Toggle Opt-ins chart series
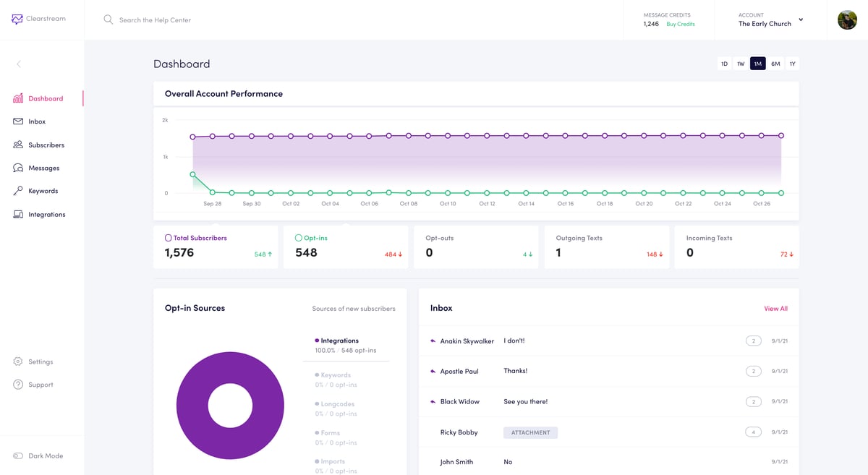 click(299, 238)
